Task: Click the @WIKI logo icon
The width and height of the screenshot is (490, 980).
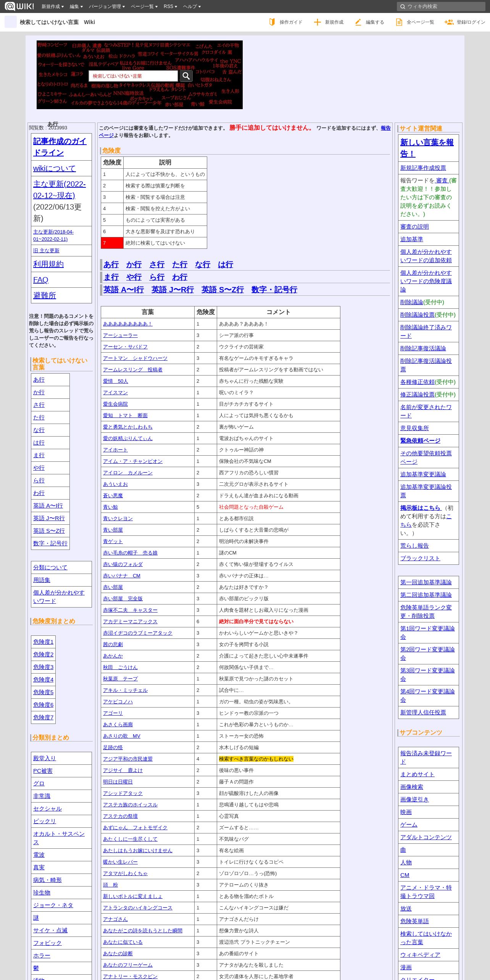Action: [x=19, y=6]
